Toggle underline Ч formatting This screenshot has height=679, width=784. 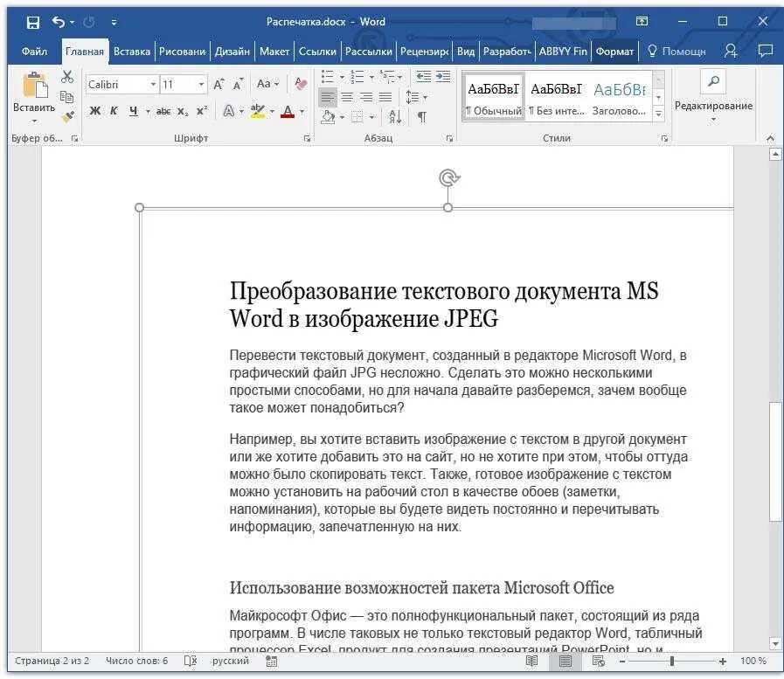(x=133, y=111)
